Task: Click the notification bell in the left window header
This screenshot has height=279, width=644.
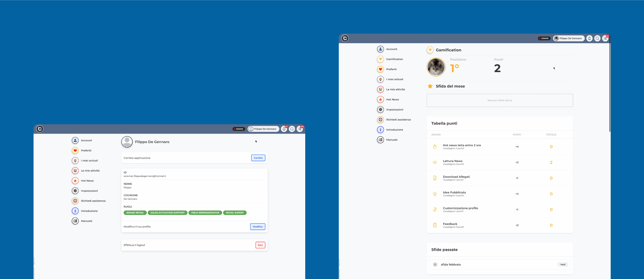Action: pyautogui.click(x=284, y=129)
